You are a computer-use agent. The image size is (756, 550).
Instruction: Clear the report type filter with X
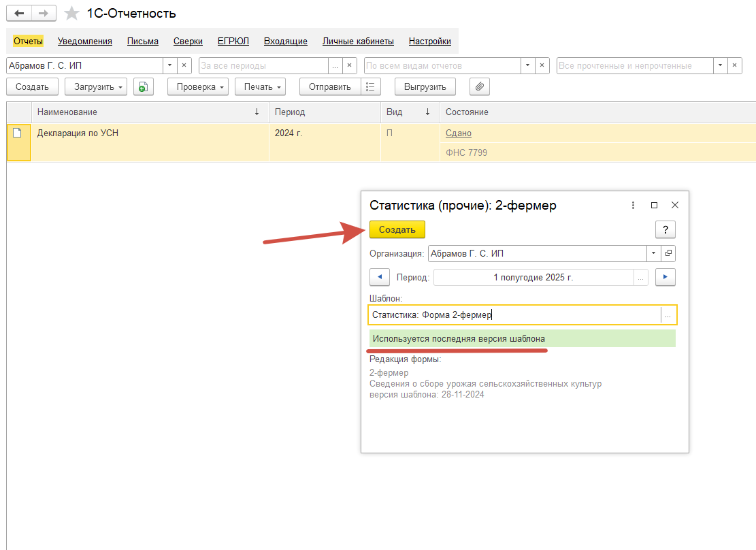click(x=542, y=65)
